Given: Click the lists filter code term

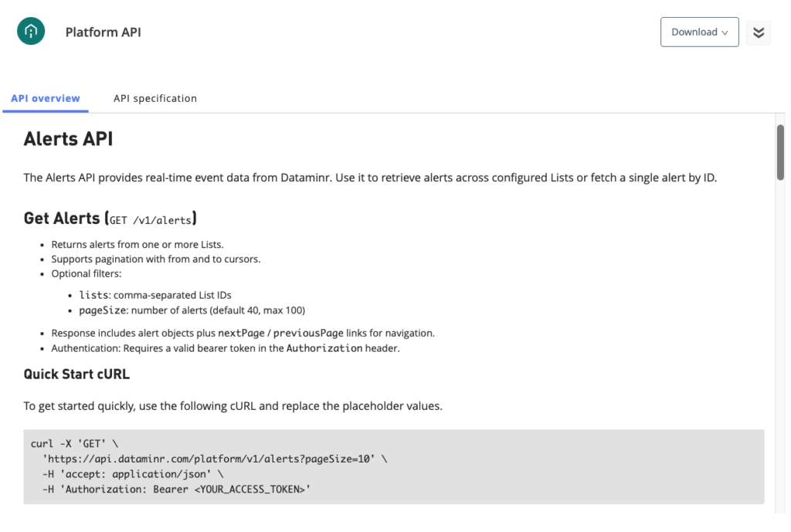Looking at the screenshot, I should [94, 295].
